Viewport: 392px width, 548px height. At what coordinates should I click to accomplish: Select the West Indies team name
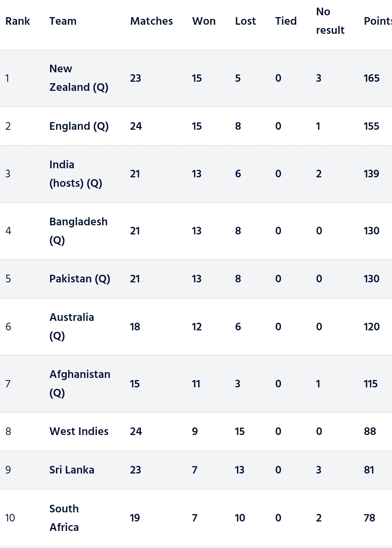[x=79, y=431]
